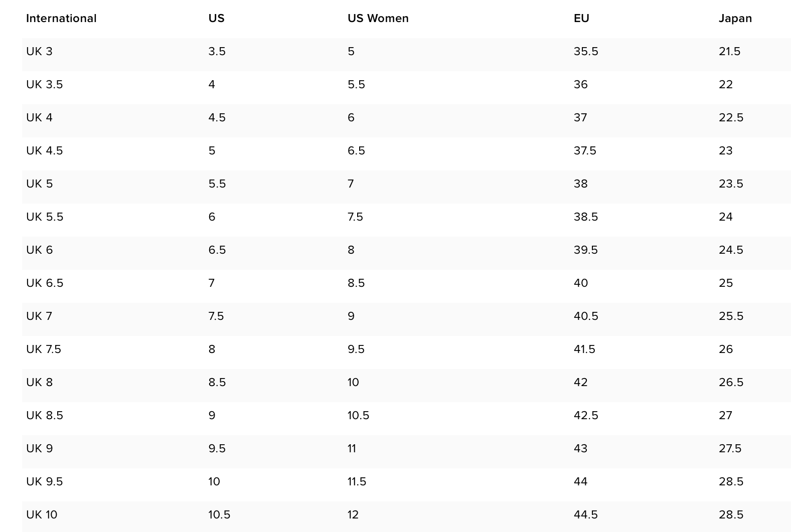The image size is (791, 532).
Task: Select US Women size 11.5 cell
Action: (357, 482)
